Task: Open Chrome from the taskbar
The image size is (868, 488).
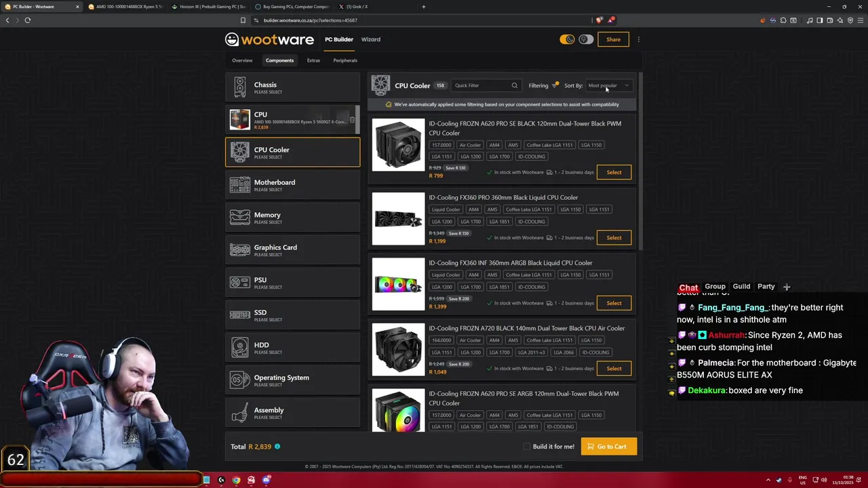Action: (236, 480)
